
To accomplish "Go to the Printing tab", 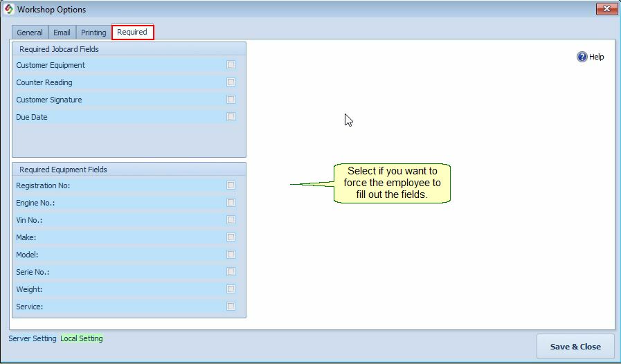I will [93, 33].
